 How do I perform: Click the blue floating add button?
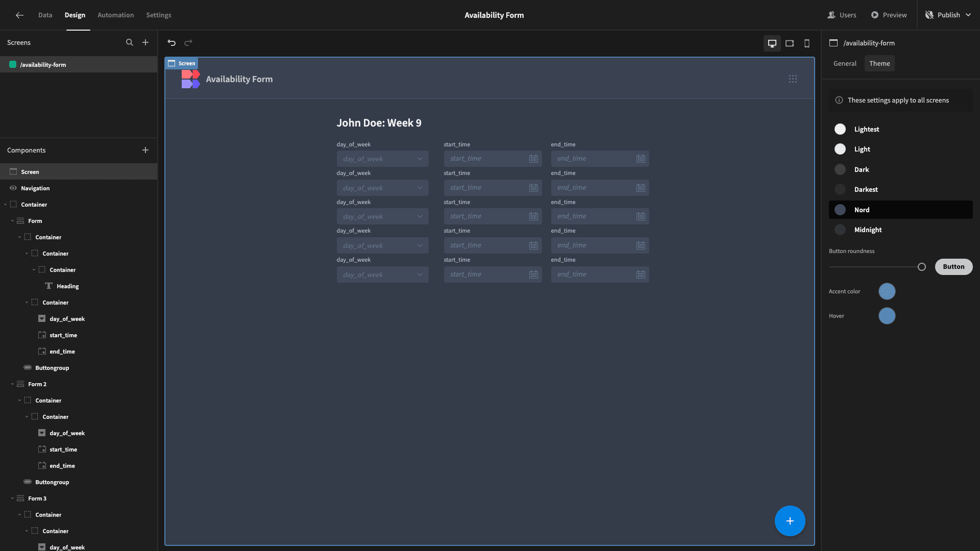click(790, 521)
